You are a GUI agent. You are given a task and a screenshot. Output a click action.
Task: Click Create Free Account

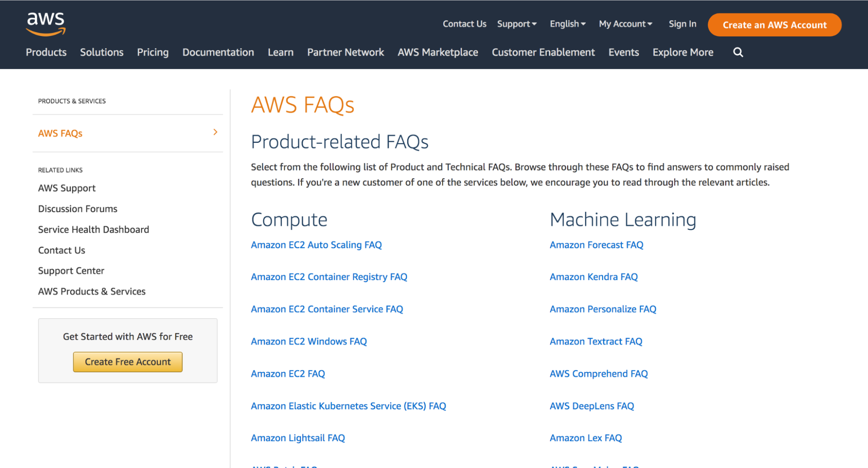pos(127,362)
